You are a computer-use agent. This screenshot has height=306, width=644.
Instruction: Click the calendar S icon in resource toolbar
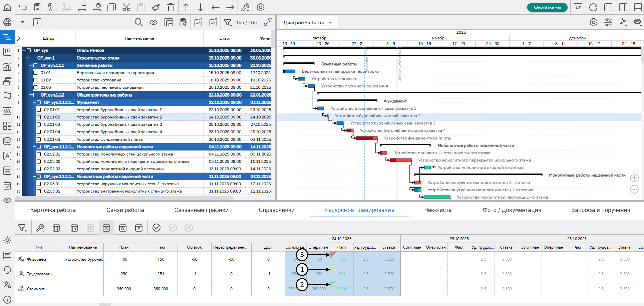[106, 228]
